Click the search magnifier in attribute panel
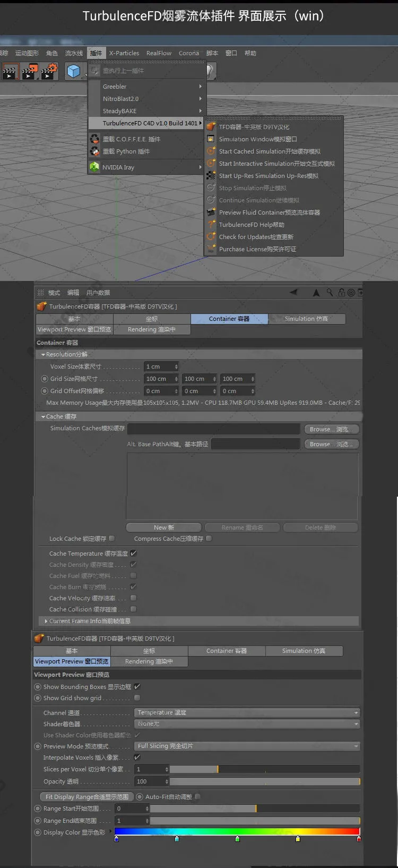Image resolution: width=398 pixels, height=868 pixels. (x=330, y=293)
